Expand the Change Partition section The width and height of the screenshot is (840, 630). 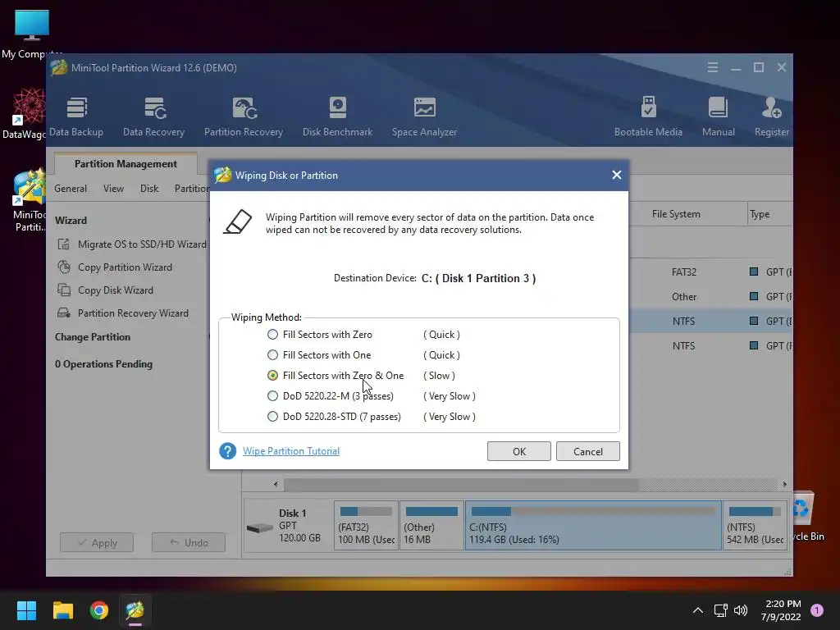pos(92,337)
